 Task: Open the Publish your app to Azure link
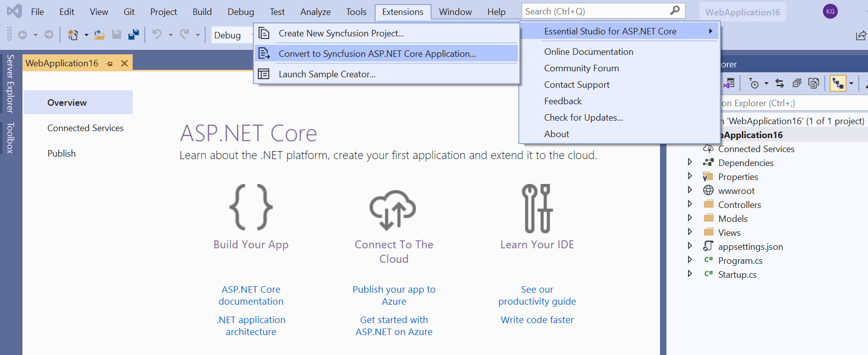394,295
